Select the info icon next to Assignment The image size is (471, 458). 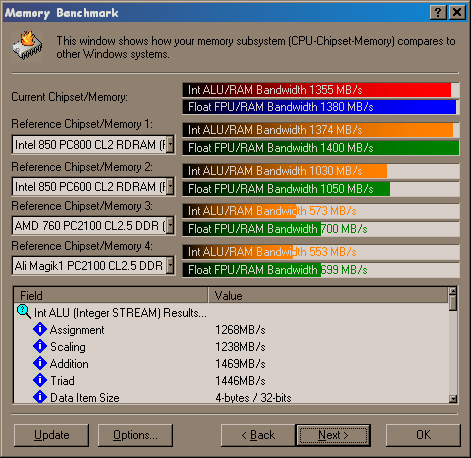coord(40,329)
